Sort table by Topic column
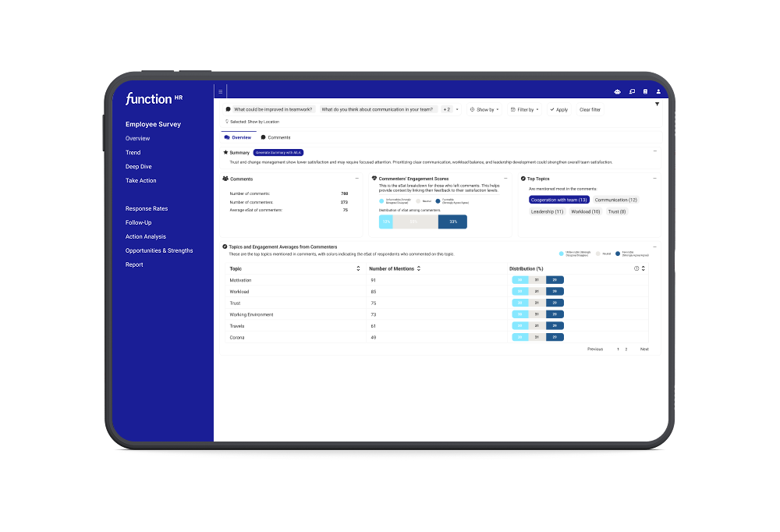780x532 pixels. (x=358, y=268)
